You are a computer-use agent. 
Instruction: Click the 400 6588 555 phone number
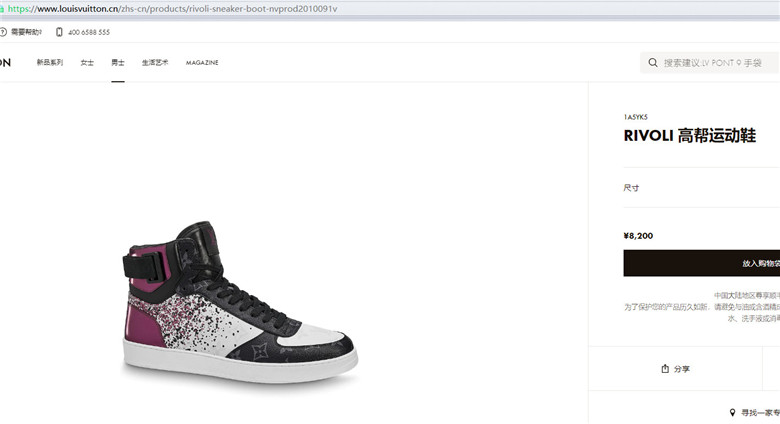(89, 32)
